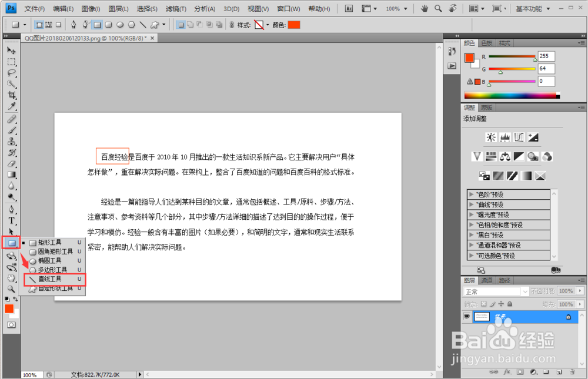The height and width of the screenshot is (379, 588).
Task: Click the Vibrance triangle adjustment icon
Action: (x=477, y=156)
